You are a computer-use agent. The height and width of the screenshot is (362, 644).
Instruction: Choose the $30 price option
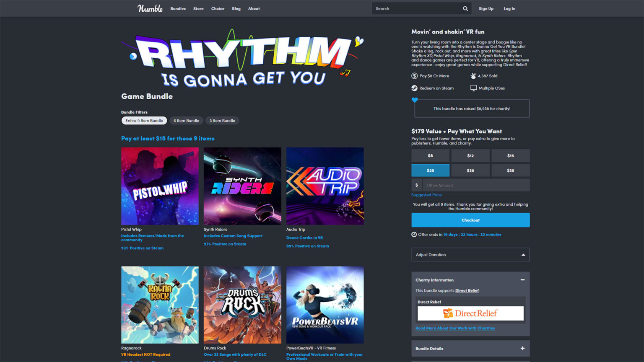pyautogui.click(x=470, y=171)
